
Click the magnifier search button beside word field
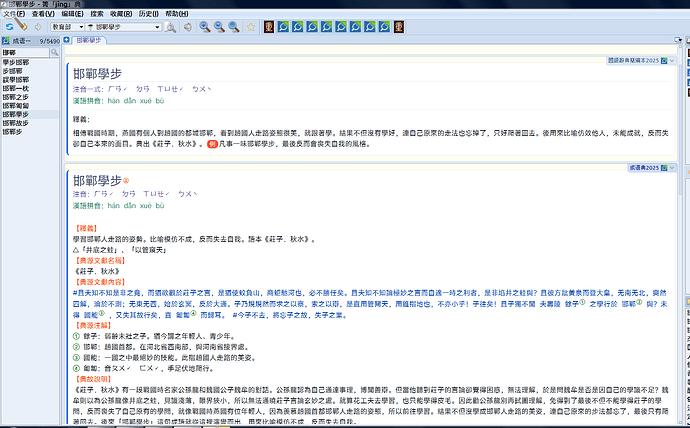tap(171, 26)
